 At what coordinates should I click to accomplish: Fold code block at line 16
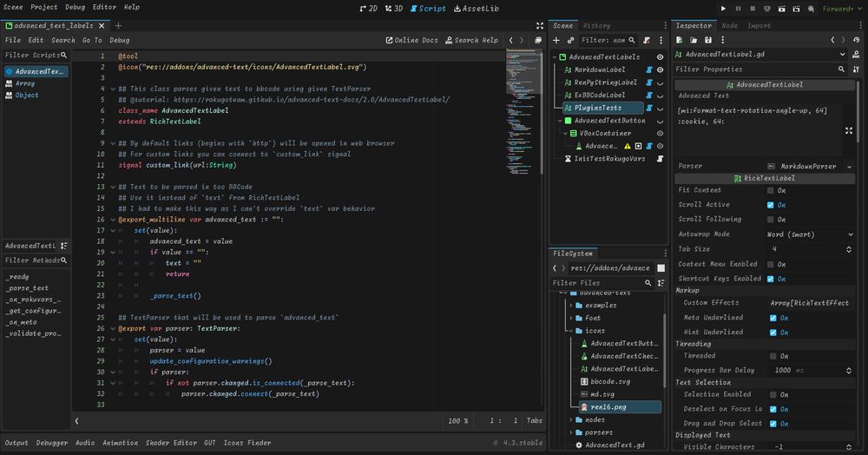coord(113,220)
